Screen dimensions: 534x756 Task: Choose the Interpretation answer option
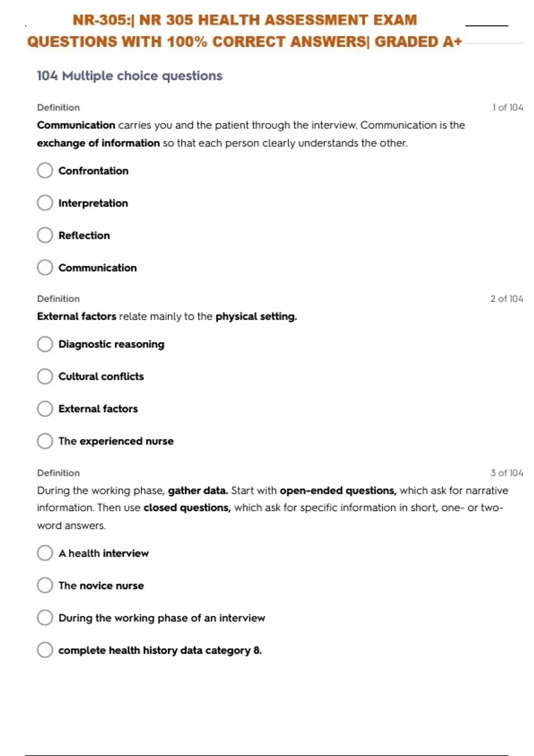45,203
